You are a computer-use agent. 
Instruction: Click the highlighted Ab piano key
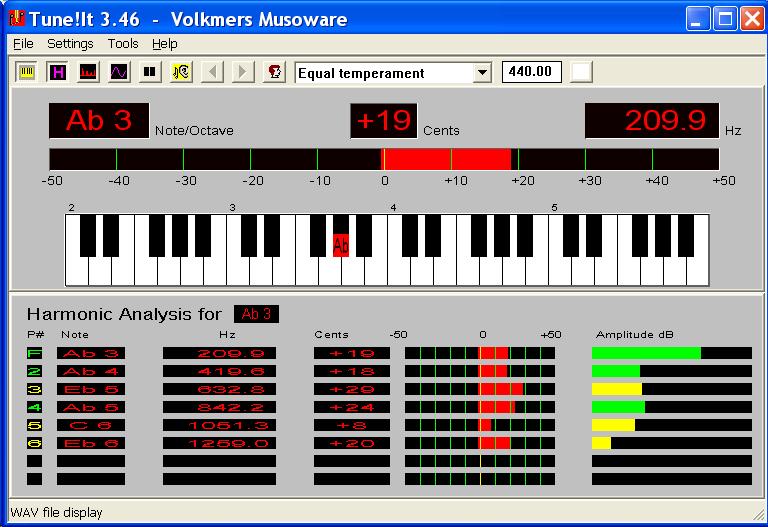coord(340,245)
